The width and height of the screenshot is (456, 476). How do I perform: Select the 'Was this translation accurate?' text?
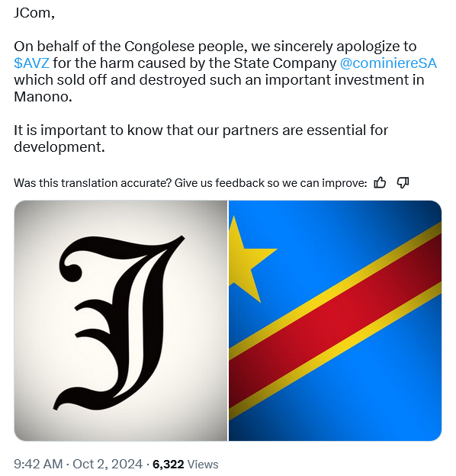tap(92, 183)
